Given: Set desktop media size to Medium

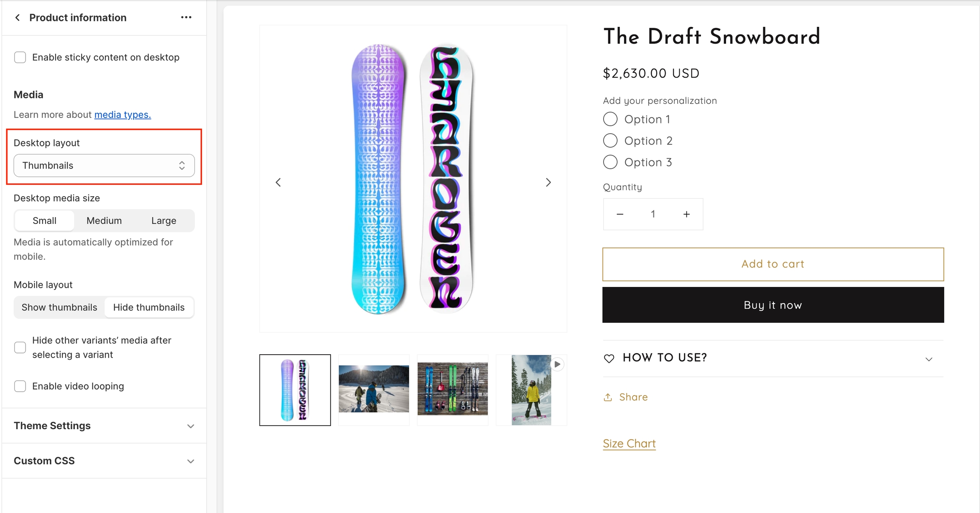Looking at the screenshot, I should pyautogui.click(x=104, y=221).
